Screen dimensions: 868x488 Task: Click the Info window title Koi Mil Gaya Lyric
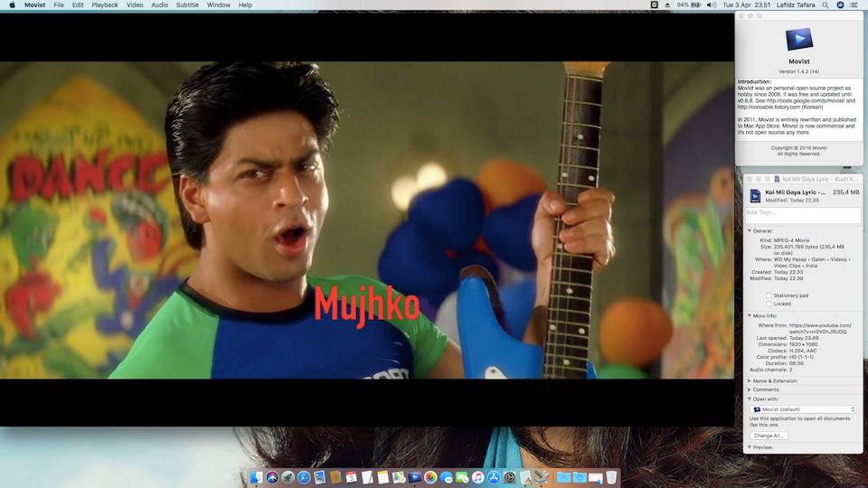point(819,179)
